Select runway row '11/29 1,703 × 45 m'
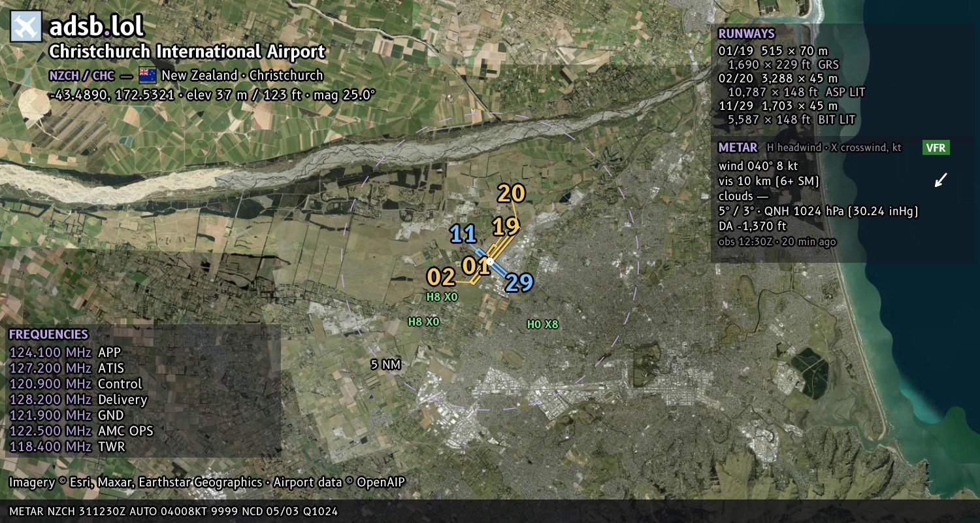The height and width of the screenshot is (523, 980). pyautogui.click(x=777, y=106)
